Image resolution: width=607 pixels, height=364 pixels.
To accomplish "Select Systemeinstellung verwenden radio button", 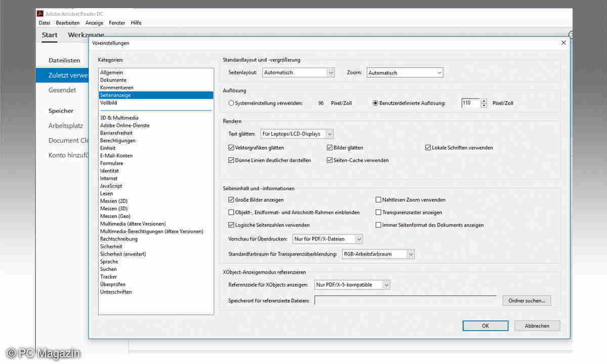I will (x=231, y=103).
